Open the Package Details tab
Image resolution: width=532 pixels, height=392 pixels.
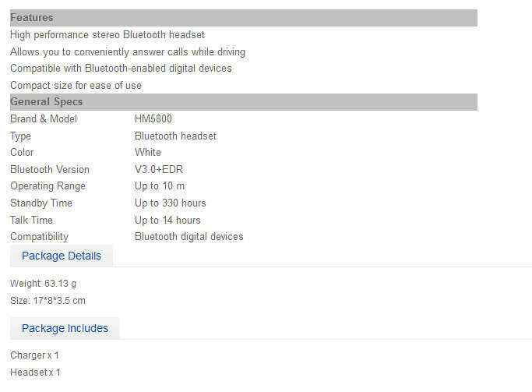click(62, 256)
